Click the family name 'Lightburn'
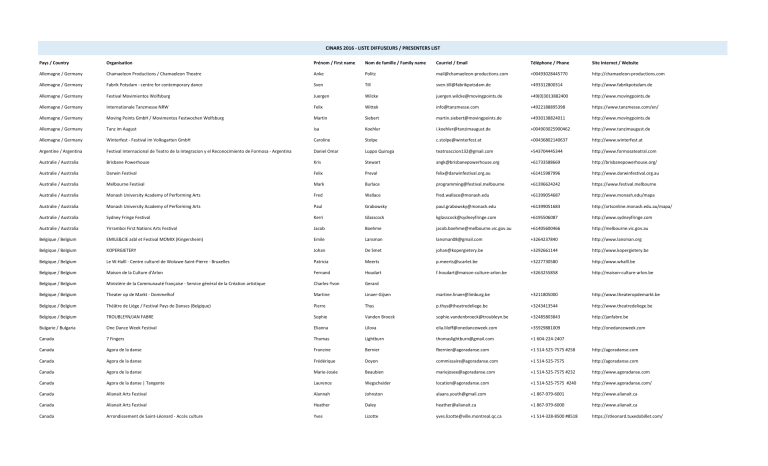 click(374, 339)
